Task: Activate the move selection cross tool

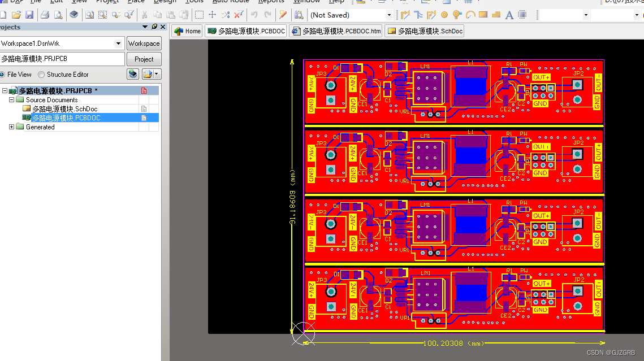Action: (x=213, y=15)
